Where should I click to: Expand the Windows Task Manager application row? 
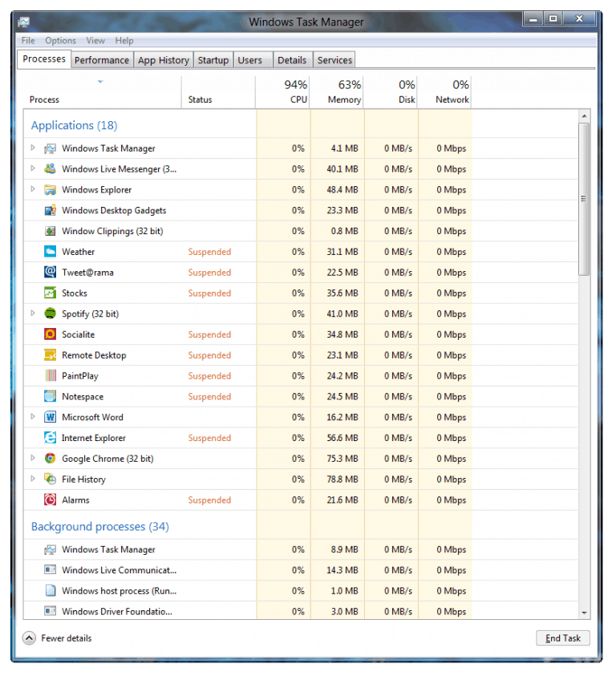[x=33, y=148]
